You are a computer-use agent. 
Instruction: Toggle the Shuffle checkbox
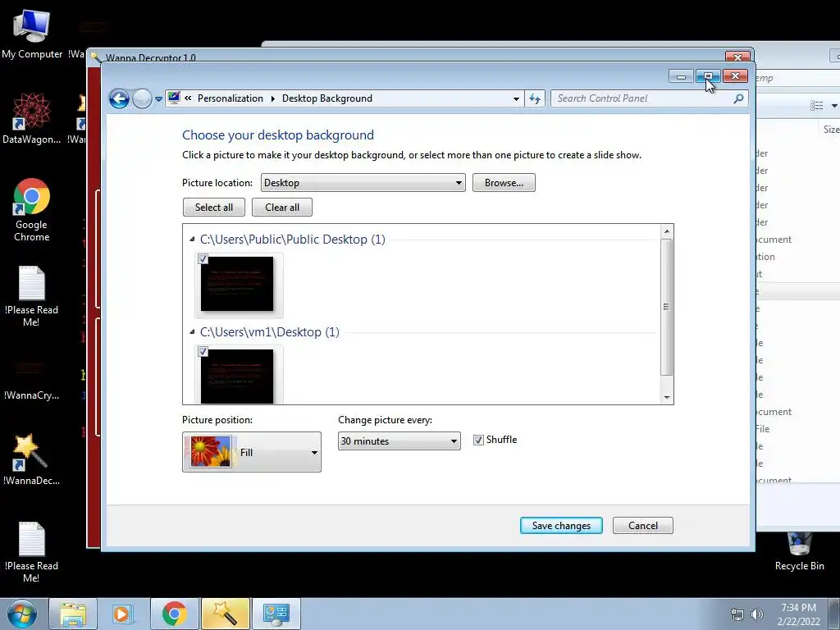click(478, 440)
